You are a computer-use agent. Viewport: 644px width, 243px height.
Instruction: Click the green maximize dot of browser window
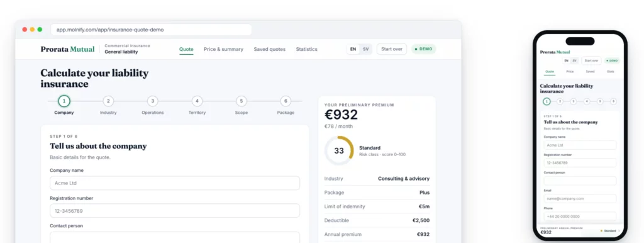40,30
